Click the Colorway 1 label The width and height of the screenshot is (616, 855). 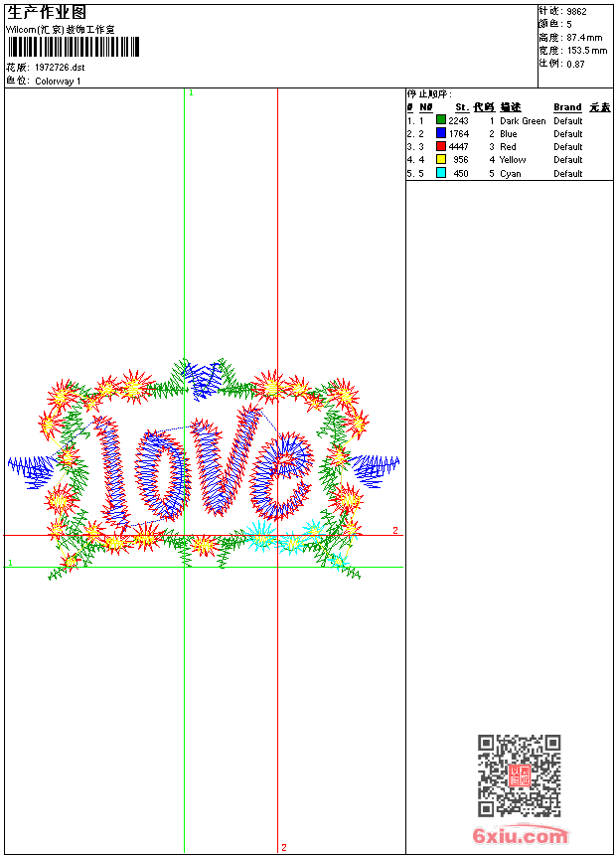tap(59, 81)
